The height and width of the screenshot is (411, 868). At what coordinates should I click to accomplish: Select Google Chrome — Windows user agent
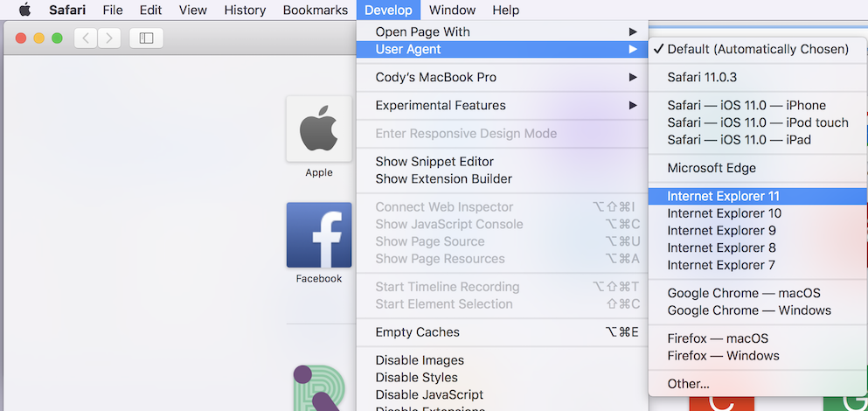(x=749, y=310)
